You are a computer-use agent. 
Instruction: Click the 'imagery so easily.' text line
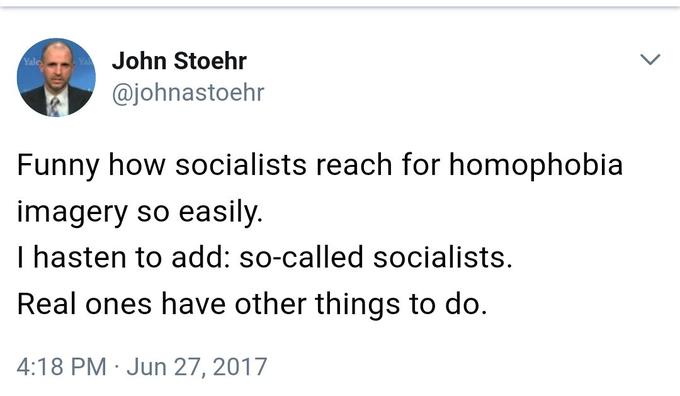pos(140,212)
